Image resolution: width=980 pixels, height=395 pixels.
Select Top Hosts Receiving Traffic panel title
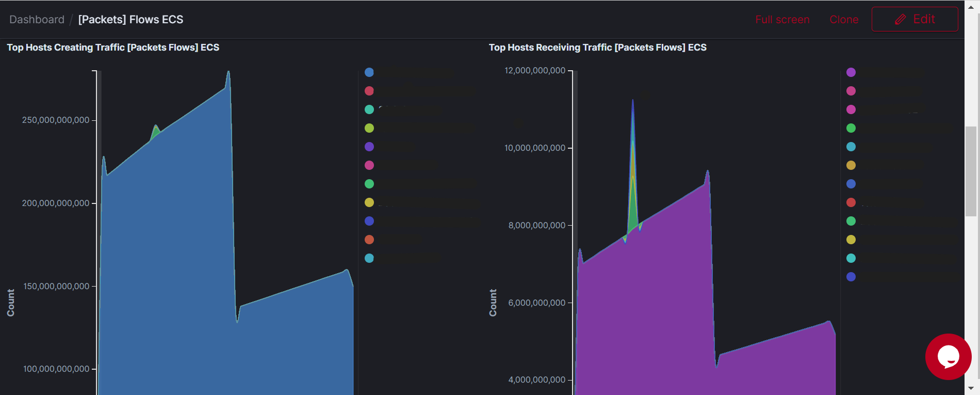[597, 48]
